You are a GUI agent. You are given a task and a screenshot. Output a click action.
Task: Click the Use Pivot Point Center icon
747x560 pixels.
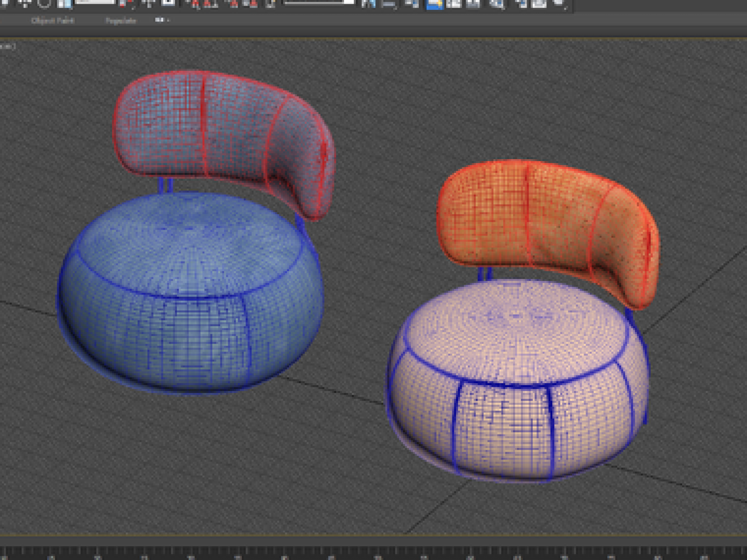pyautogui.click(x=126, y=4)
